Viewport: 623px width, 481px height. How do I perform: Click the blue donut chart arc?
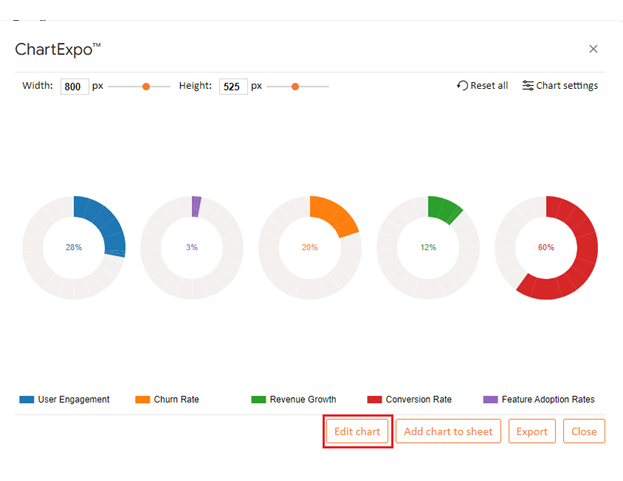point(106,222)
